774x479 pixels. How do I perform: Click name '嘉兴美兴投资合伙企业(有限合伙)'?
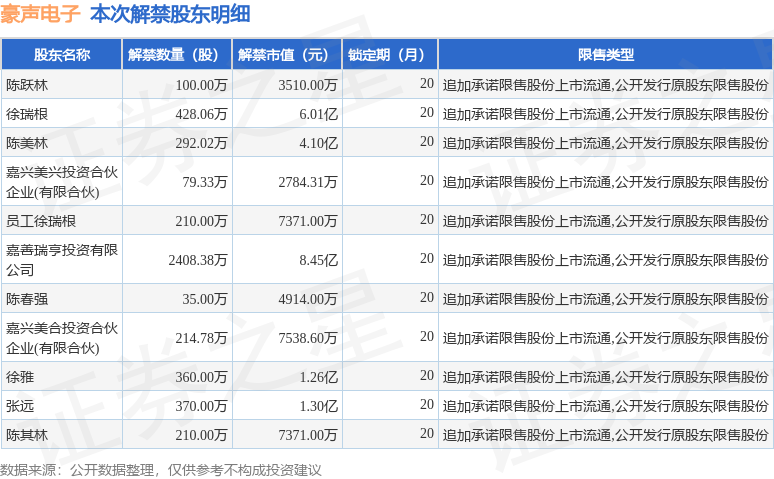62,182
